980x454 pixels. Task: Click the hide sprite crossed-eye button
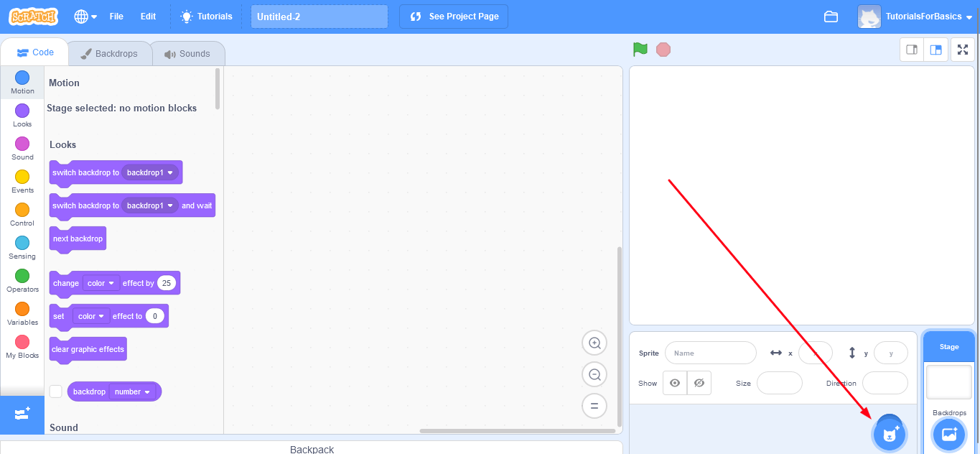click(699, 383)
